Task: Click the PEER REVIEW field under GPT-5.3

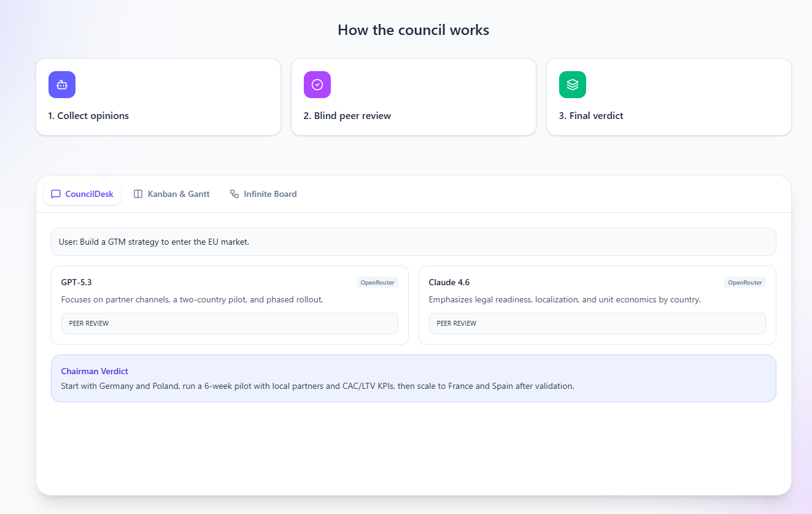Action: click(x=230, y=323)
